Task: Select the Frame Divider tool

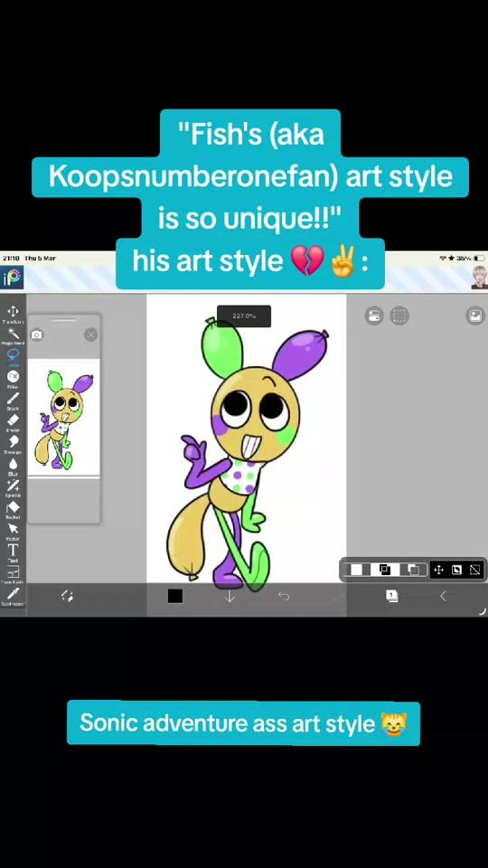Action: (x=12, y=574)
